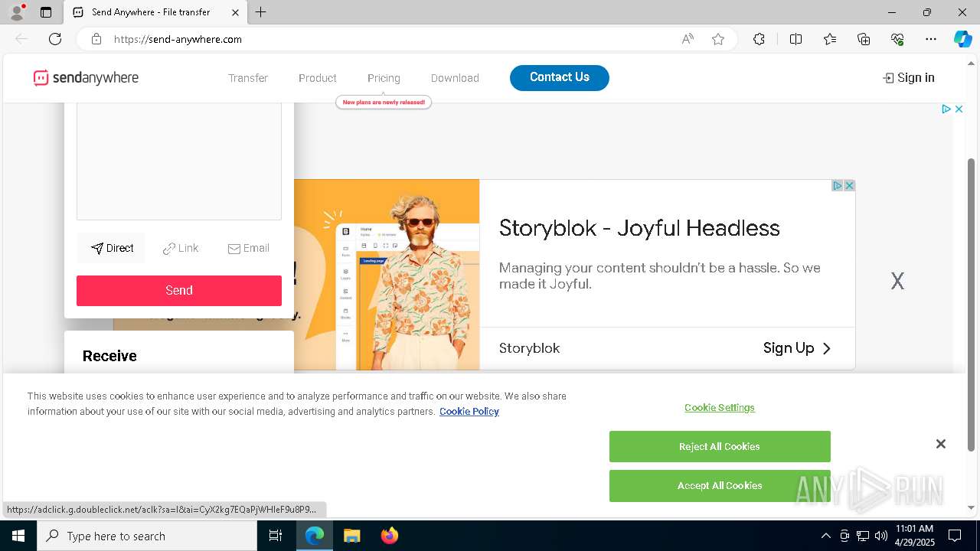Add this page to favorites
The image size is (980, 551).
tap(718, 39)
